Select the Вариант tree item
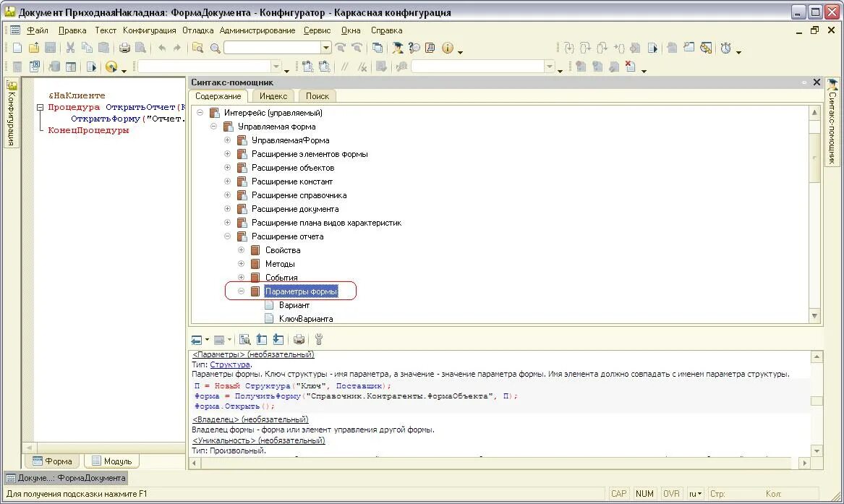This screenshot has width=844, height=504. [294, 305]
